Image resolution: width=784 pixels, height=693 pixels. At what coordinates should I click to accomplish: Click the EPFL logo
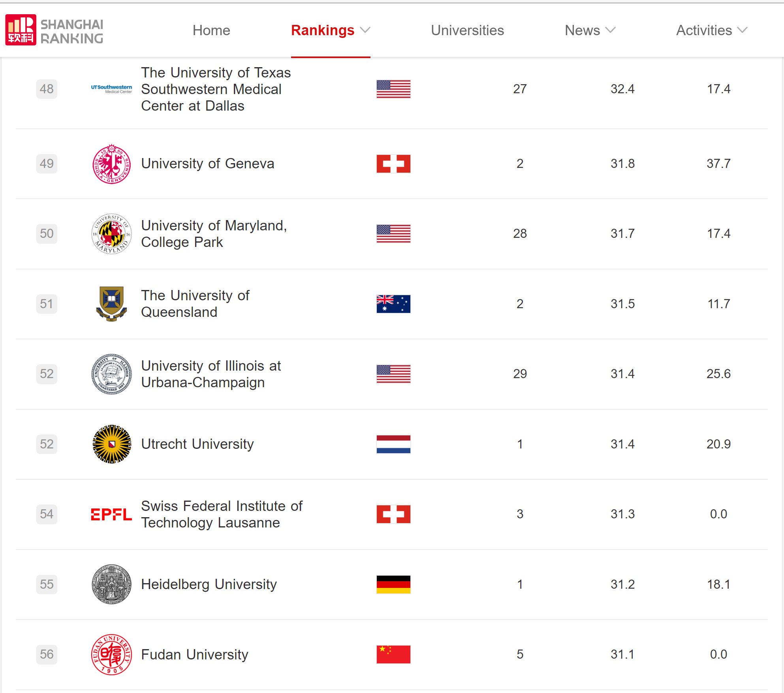(x=111, y=514)
